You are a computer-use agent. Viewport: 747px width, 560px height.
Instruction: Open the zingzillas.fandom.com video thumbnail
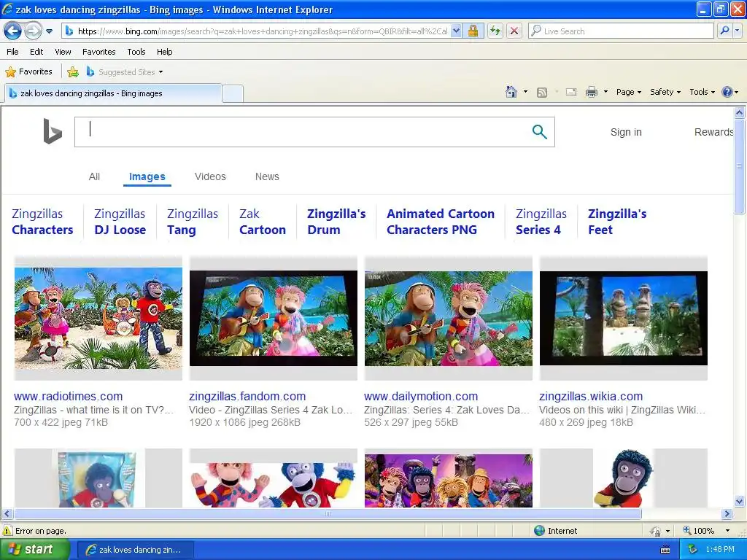274,318
